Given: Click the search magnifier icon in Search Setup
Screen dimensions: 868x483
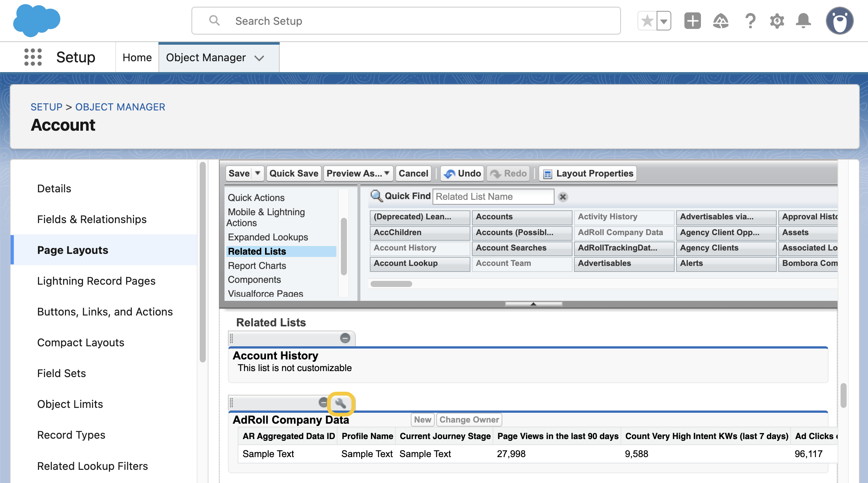Looking at the screenshot, I should (x=214, y=20).
